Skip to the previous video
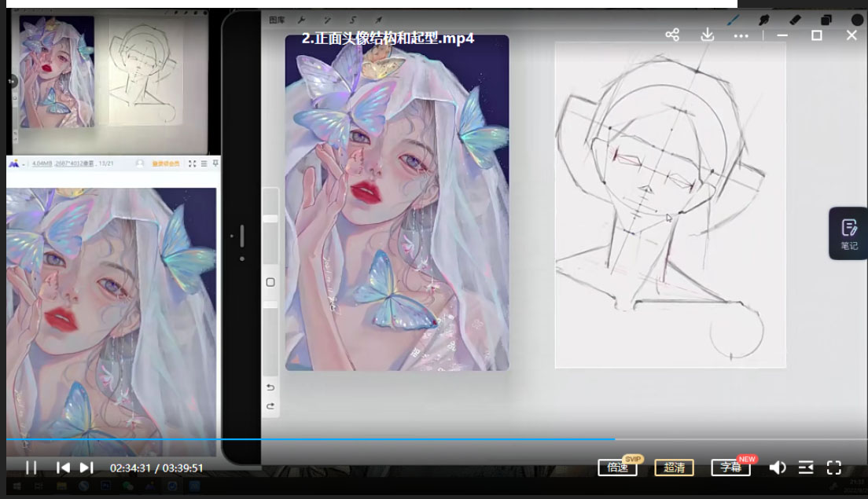The height and width of the screenshot is (499, 868). (63, 468)
